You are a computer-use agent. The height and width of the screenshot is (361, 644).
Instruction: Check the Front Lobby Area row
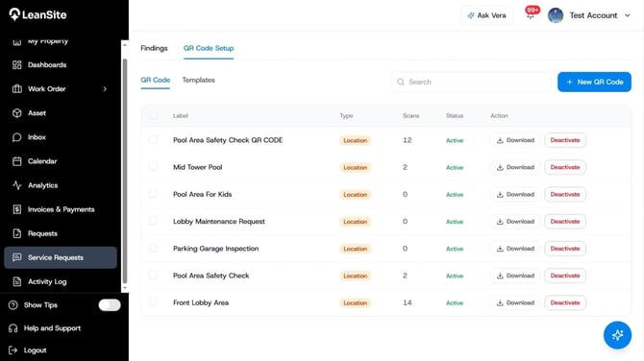153,302
